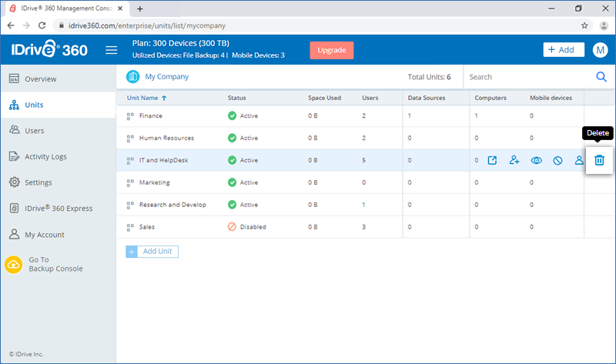
Task: Click the Space Used column header
Action: (324, 98)
